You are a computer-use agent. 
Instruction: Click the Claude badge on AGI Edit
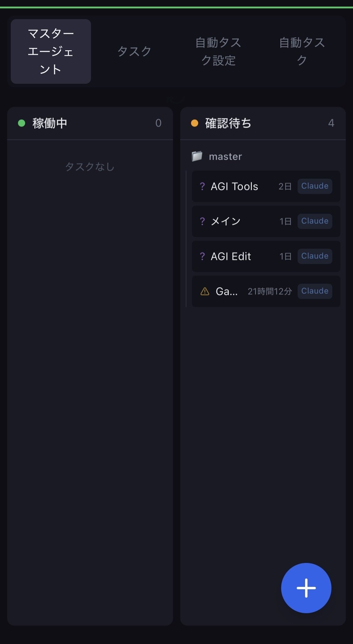315,256
